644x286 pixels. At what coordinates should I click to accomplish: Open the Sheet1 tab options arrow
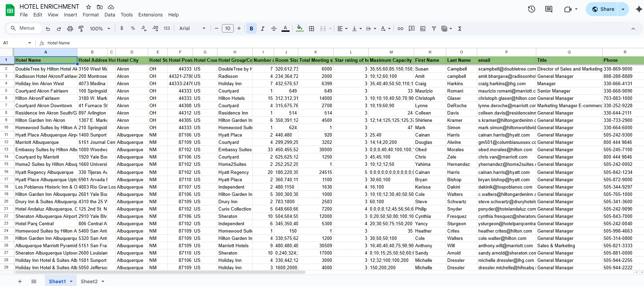click(71, 281)
